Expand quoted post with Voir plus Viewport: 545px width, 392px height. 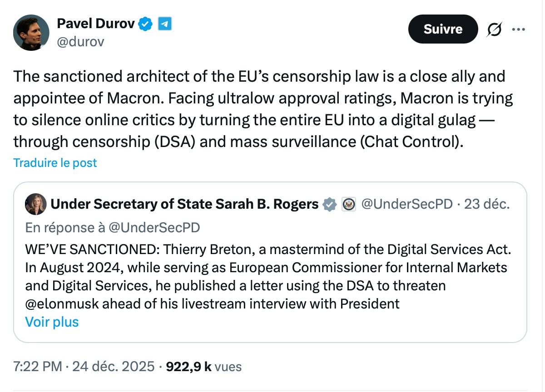coord(52,322)
